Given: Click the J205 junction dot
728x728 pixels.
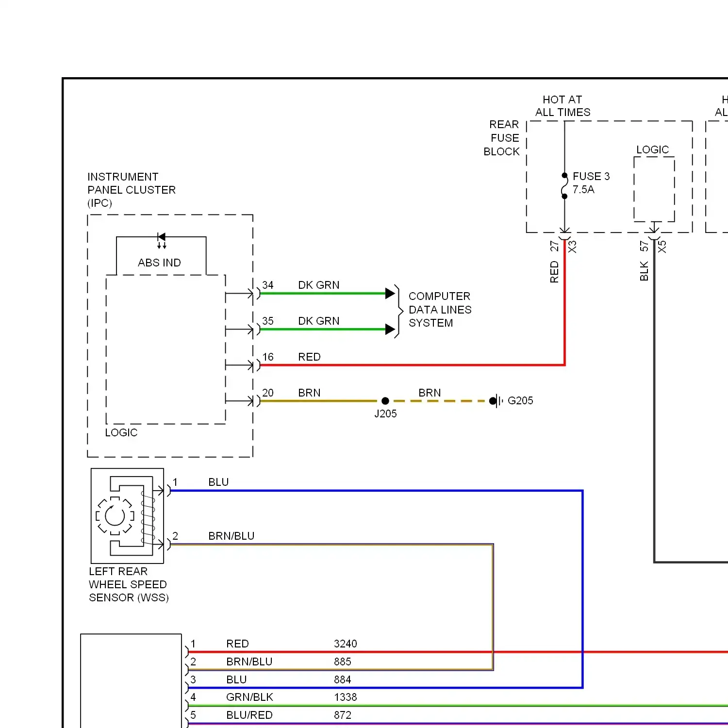Looking at the screenshot, I should coord(385,401).
